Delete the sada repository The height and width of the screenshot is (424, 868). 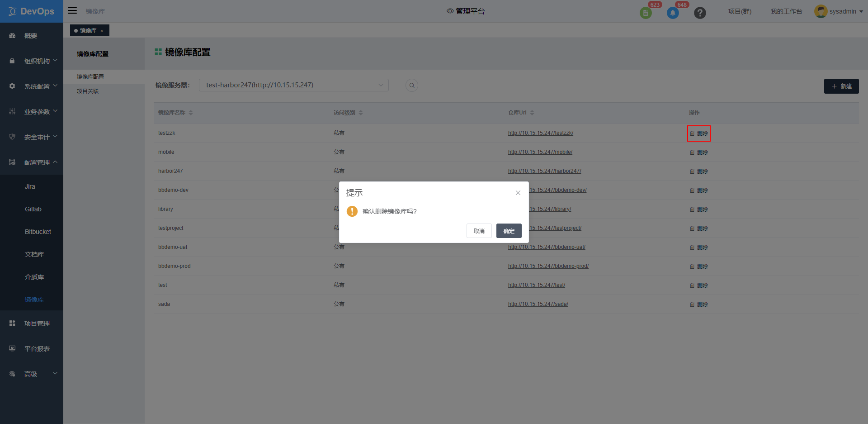[699, 305]
